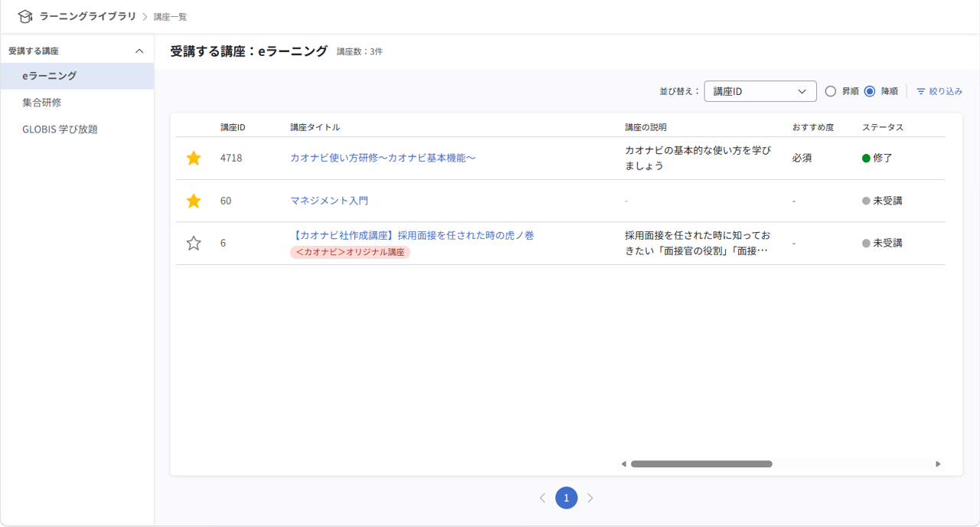The width and height of the screenshot is (980, 527).
Task: Click ステータス column header
Action: click(x=883, y=127)
